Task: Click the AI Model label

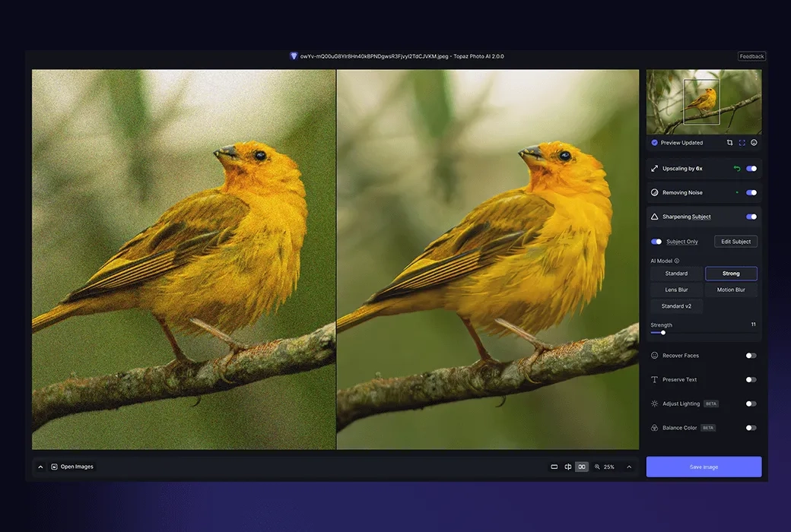Action: pyautogui.click(x=662, y=261)
